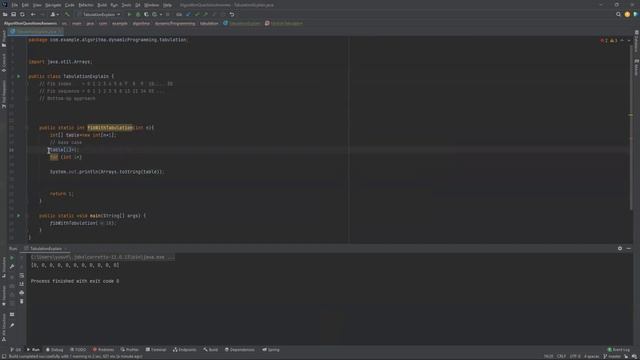
Task: Commit changes using the green checkmark icon
Action: tap(197, 14)
